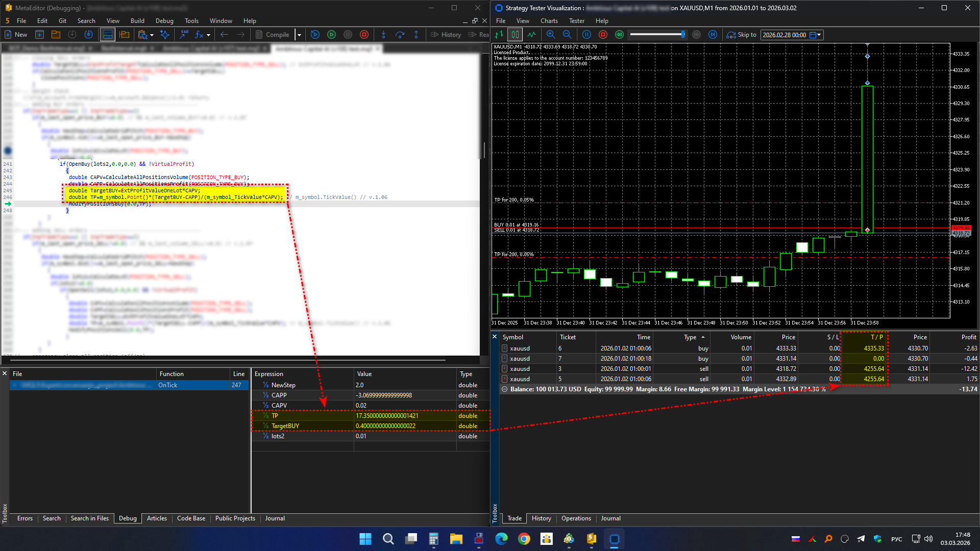The width and height of the screenshot is (980, 551).
Task: Click the Skip to button
Action: 742,35
